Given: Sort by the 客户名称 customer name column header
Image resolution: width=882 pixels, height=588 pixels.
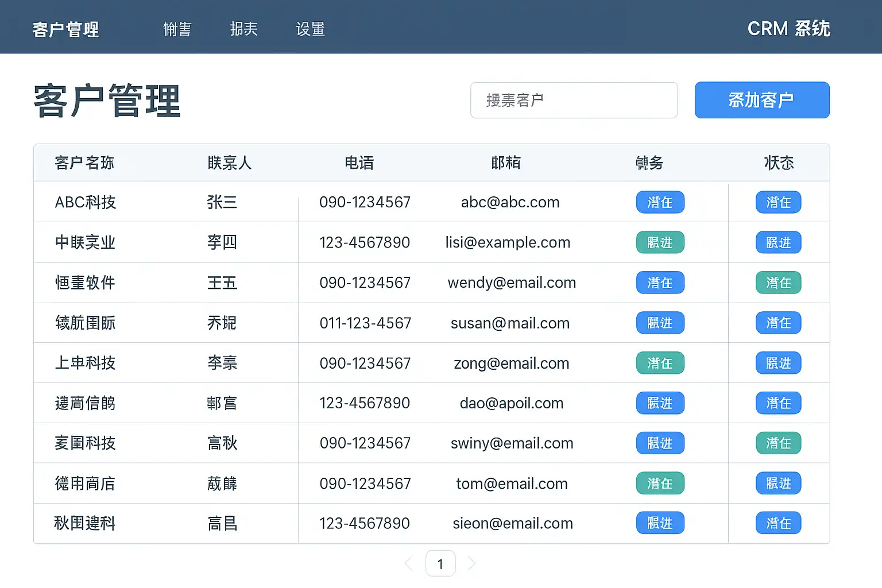Looking at the screenshot, I should [x=84, y=163].
